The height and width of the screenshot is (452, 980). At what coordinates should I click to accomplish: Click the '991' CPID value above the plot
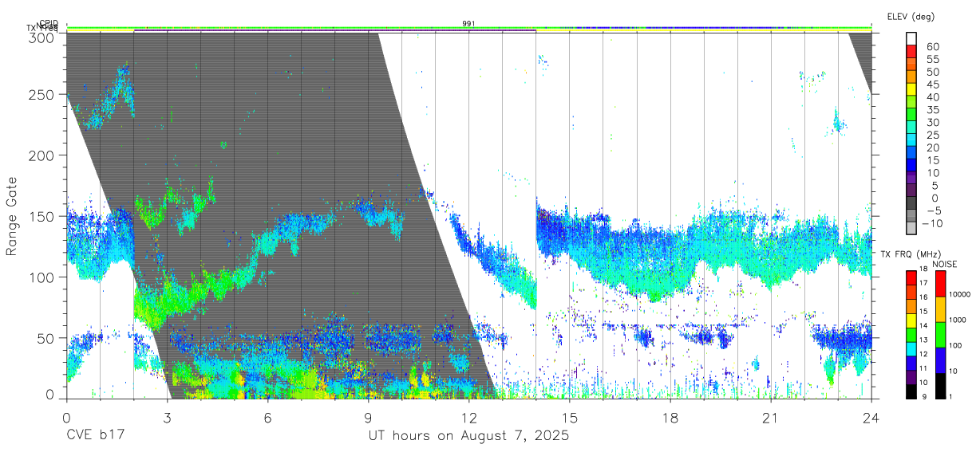(469, 24)
